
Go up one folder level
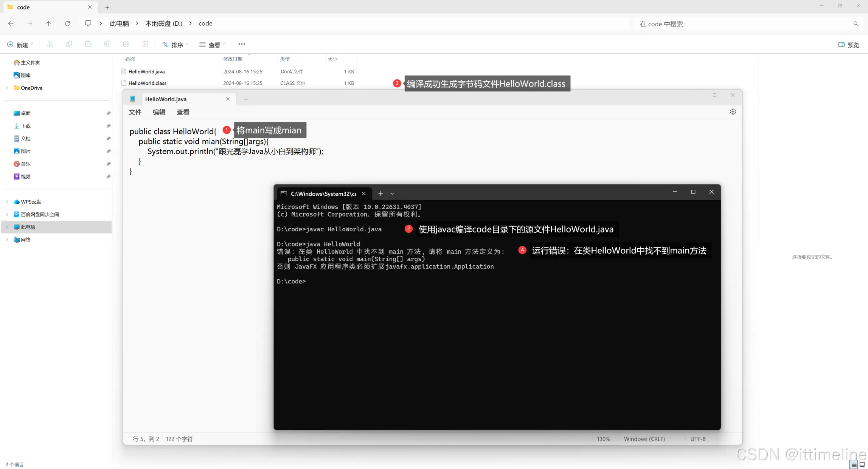(48, 23)
